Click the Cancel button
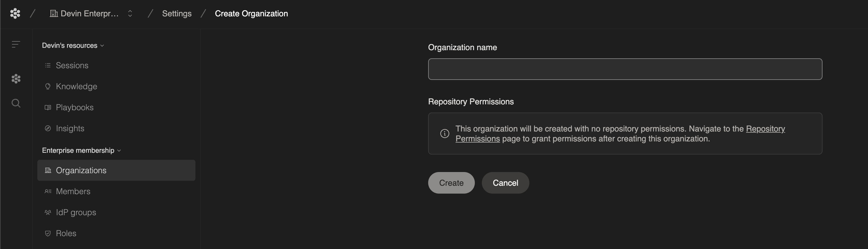This screenshot has height=249, width=868. (505, 183)
